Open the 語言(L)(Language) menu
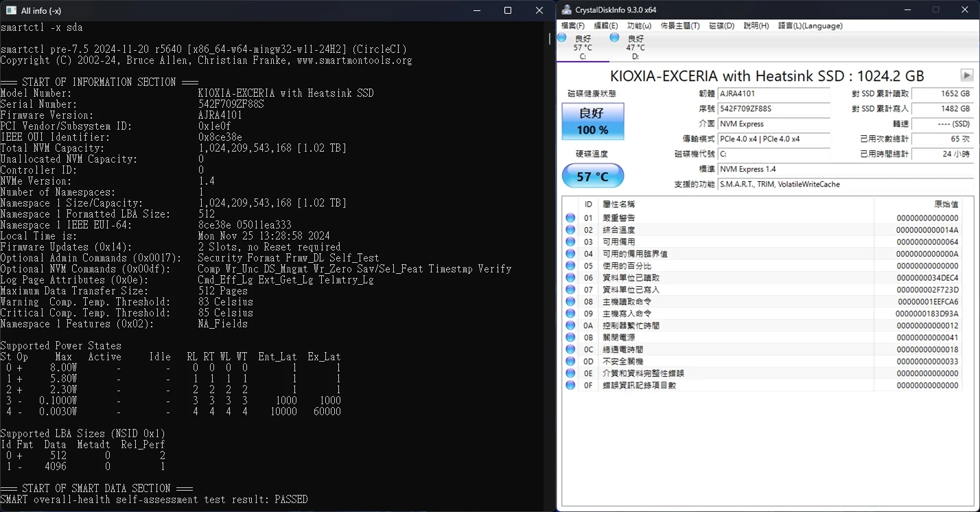The image size is (980, 512). pyautogui.click(x=810, y=25)
